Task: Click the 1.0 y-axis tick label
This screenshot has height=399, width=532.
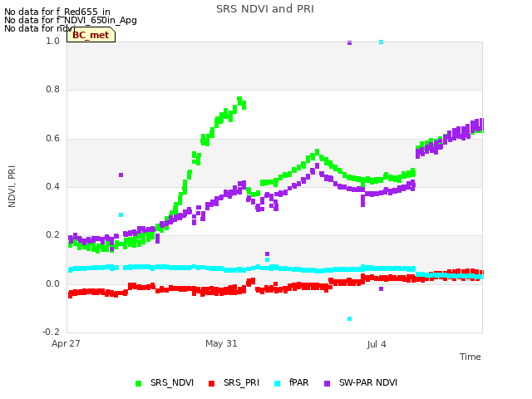Action: 52,41
